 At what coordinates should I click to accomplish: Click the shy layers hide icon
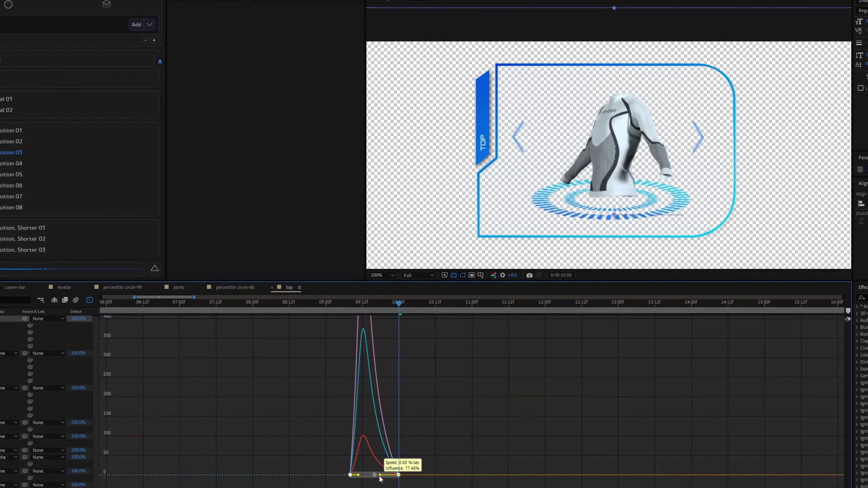54,300
